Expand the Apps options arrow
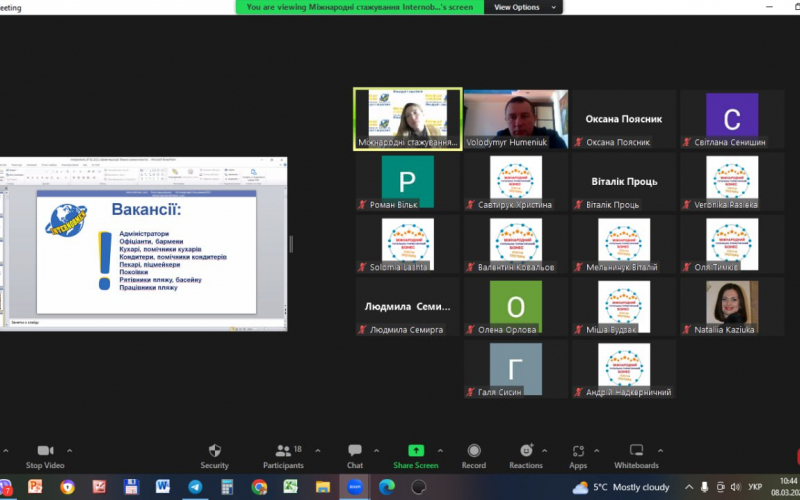The width and height of the screenshot is (800, 500). pos(596,451)
